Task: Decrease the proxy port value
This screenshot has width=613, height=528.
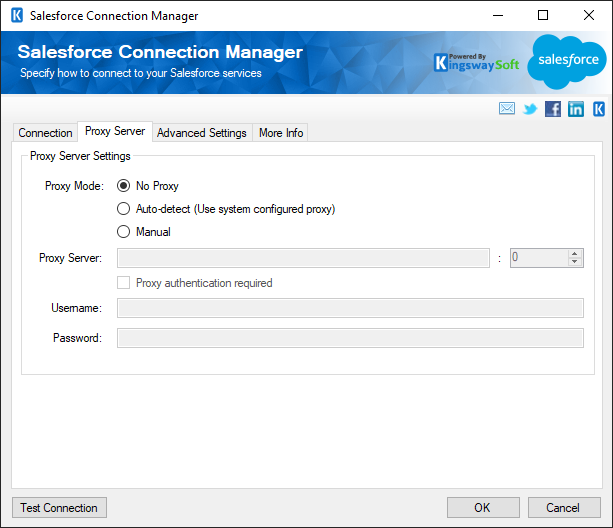Action: (x=574, y=261)
